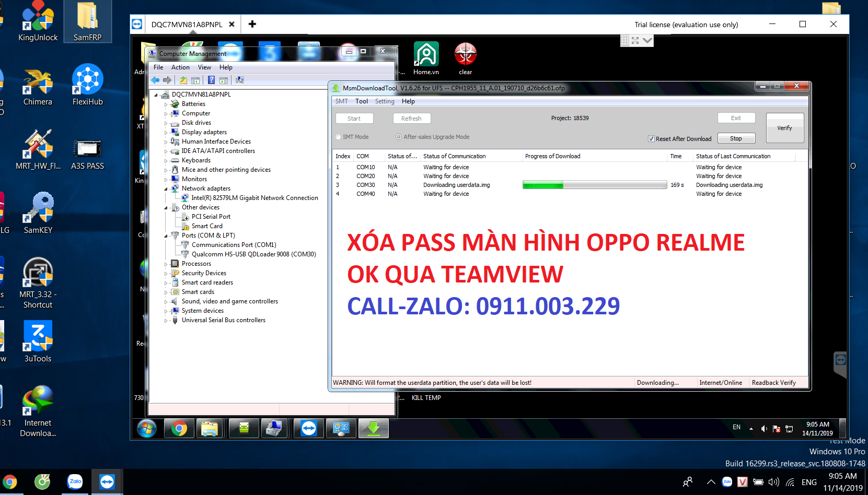Image resolution: width=868 pixels, height=495 pixels.
Task: Expand Universal Serial Bus controllers node
Action: pyautogui.click(x=166, y=320)
